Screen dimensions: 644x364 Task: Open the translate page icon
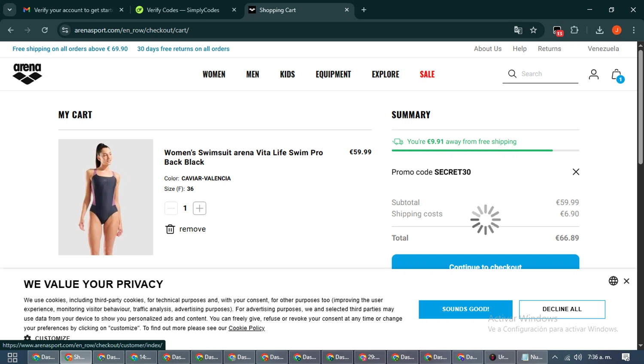point(518,30)
